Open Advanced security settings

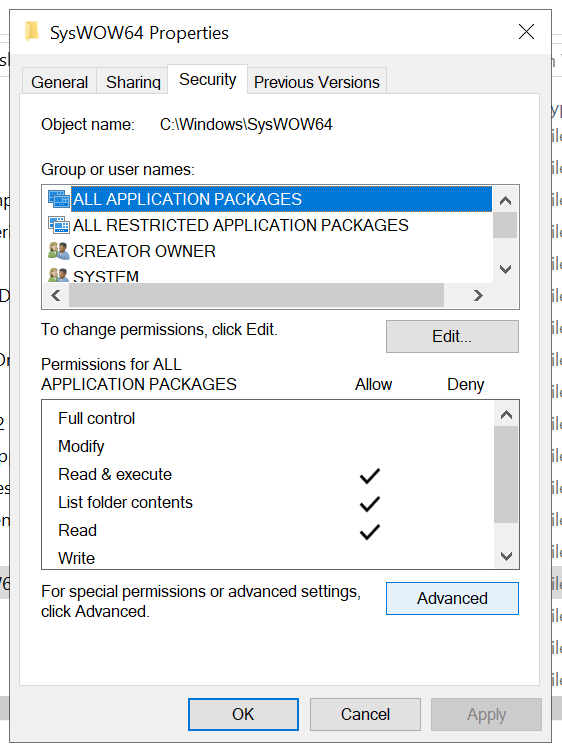click(x=452, y=598)
